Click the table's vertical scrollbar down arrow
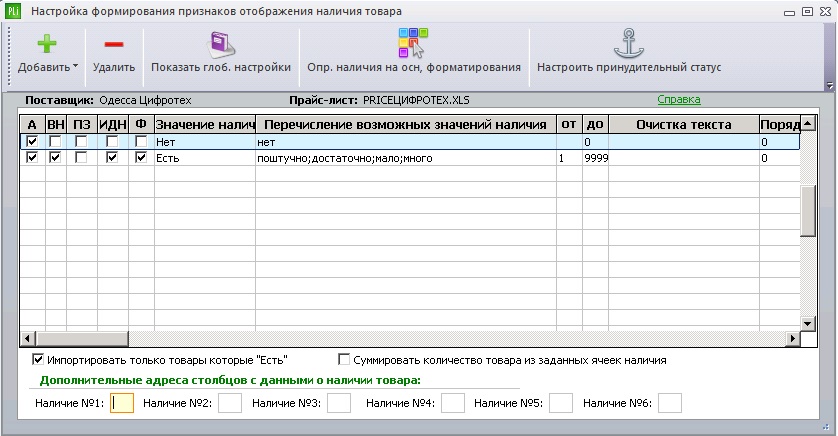 tap(808, 323)
